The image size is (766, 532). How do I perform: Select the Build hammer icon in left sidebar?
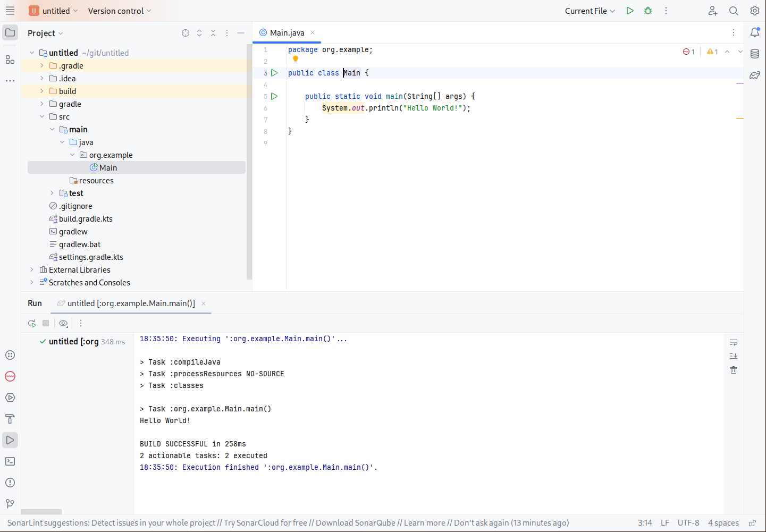[10, 419]
